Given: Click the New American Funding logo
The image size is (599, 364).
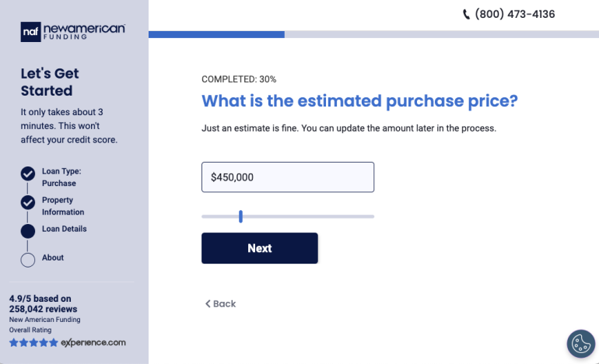Looking at the screenshot, I should pos(73,31).
